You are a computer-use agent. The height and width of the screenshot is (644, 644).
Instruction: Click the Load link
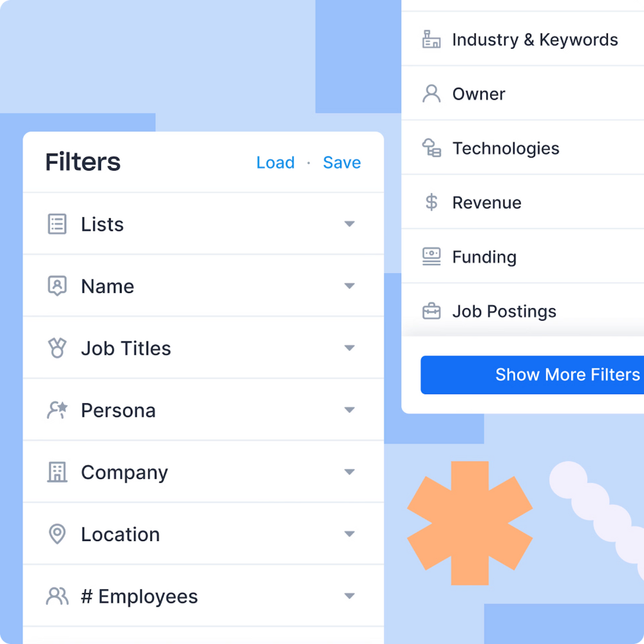[275, 162]
